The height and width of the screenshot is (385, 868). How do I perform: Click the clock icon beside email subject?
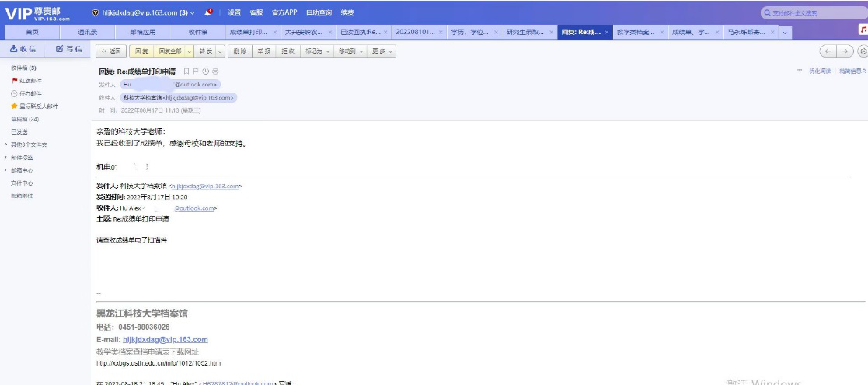[x=205, y=71]
